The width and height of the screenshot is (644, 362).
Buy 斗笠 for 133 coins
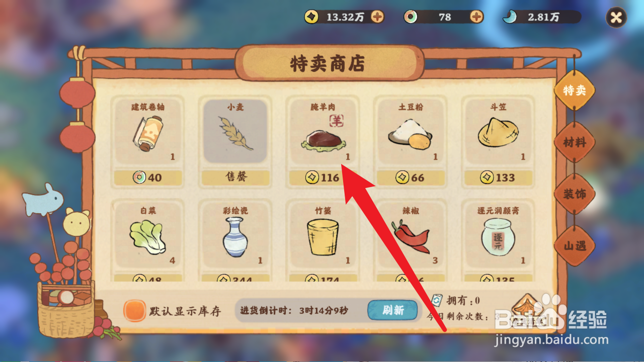[x=498, y=177]
